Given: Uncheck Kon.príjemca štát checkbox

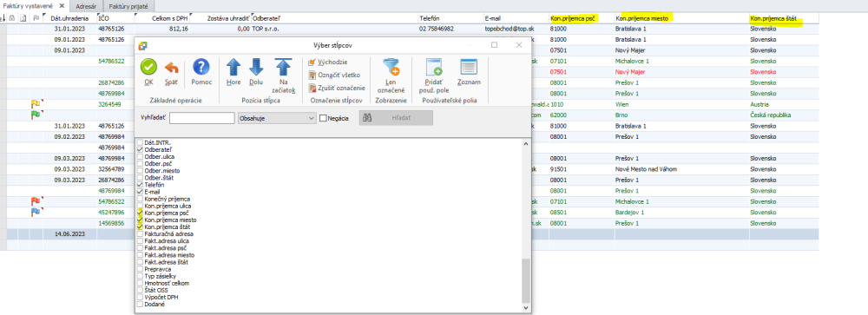Looking at the screenshot, I should tap(140, 227).
